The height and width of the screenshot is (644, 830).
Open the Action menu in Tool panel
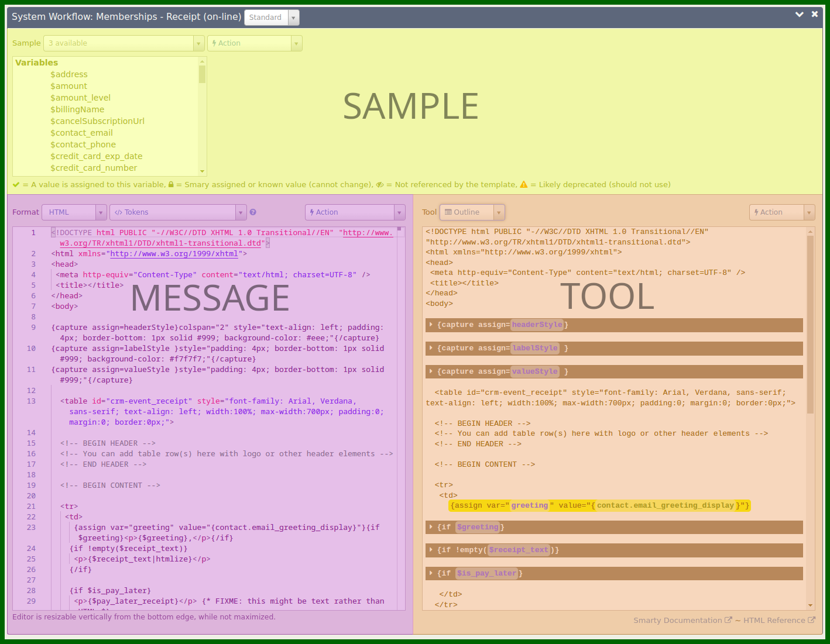(x=781, y=212)
